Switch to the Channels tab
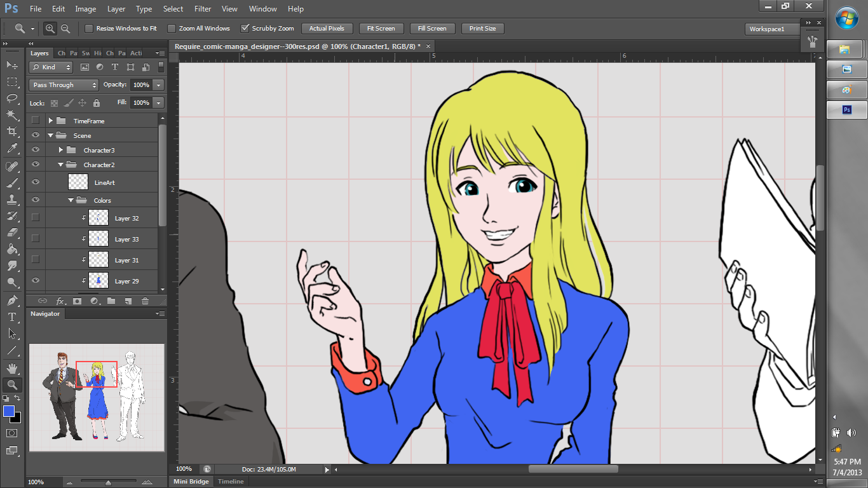Image resolution: width=868 pixels, height=488 pixels. (x=62, y=53)
